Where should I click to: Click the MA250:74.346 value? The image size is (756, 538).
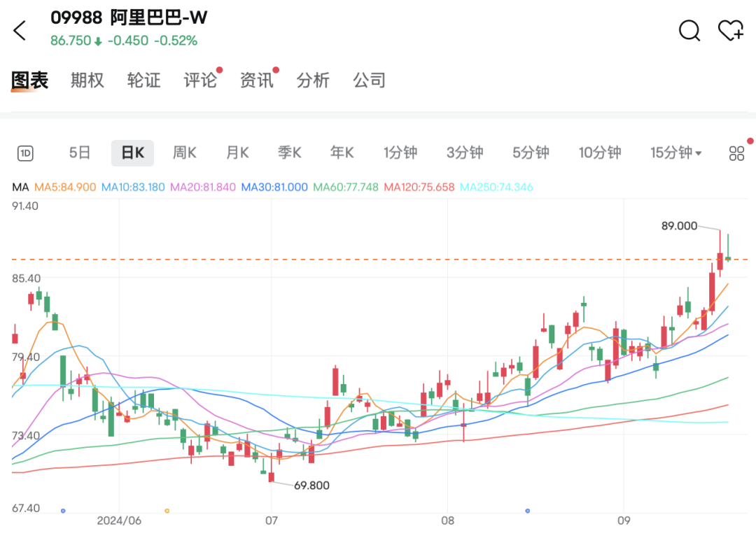tap(496, 187)
